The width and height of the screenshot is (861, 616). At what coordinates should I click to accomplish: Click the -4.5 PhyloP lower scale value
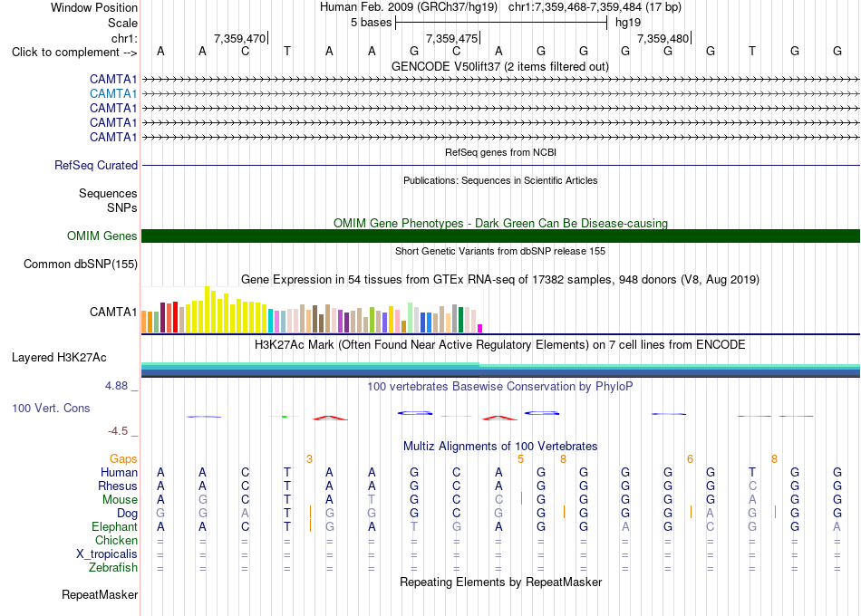[118, 431]
